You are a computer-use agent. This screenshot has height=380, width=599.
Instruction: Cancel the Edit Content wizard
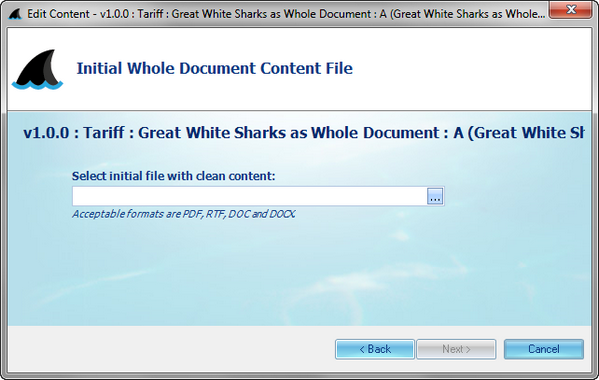coord(544,349)
